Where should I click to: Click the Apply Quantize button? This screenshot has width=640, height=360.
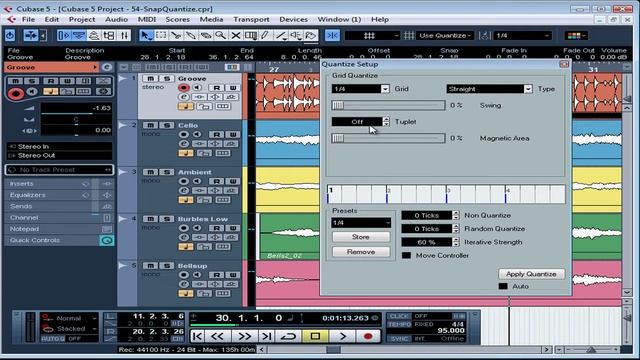tap(531, 274)
